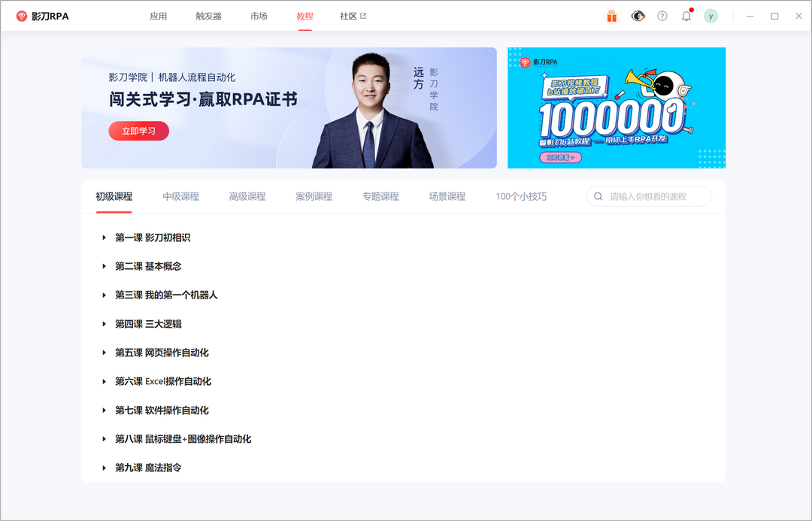Switch to the 中级课程 tab

tap(180, 195)
